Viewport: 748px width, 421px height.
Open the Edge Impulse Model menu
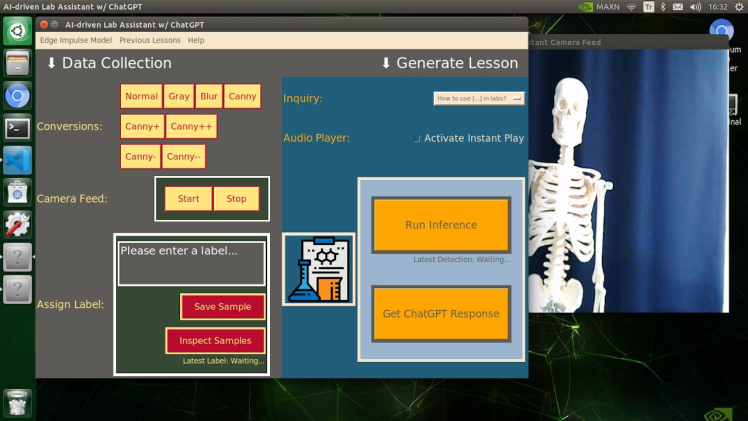(76, 40)
